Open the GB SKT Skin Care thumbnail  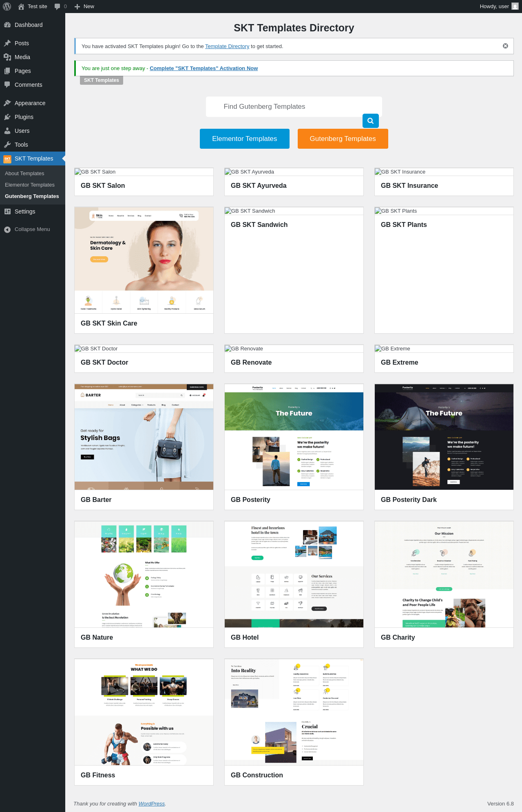click(144, 260)
